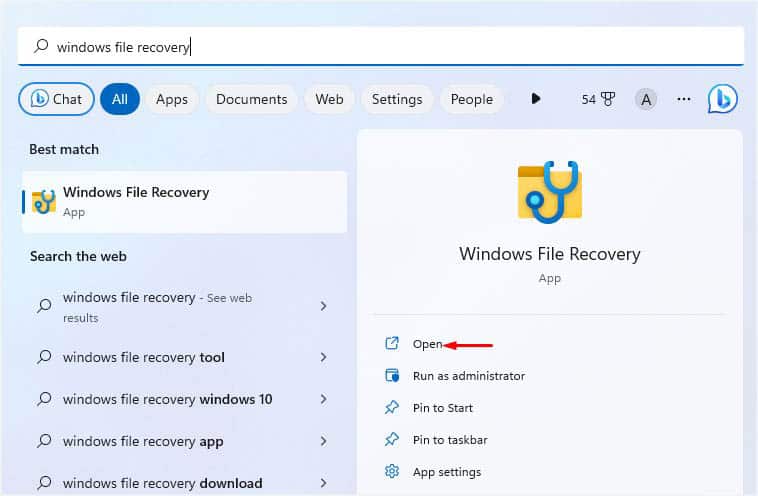Open account avatar labeled A
The width and height of the screenshot is (758, 496).
(x=646, y=99)
